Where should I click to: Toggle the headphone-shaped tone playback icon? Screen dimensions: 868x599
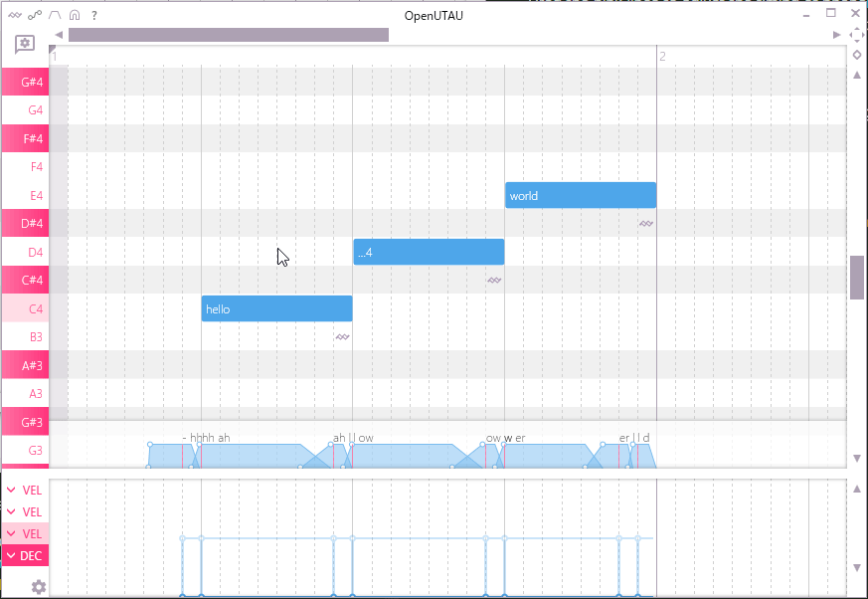pyautogui.click(x=75, y=15)
